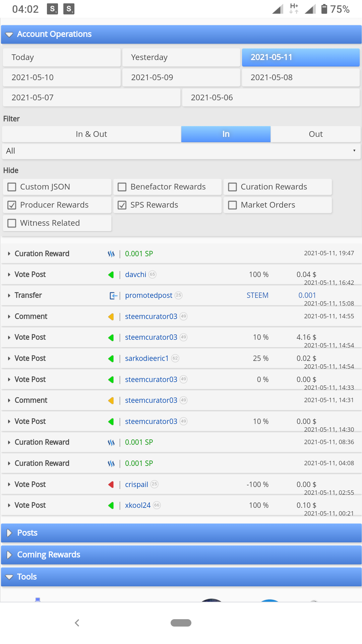Show operations for 2021-05-08
The image size is (362, 644).
tap(301, 77)
